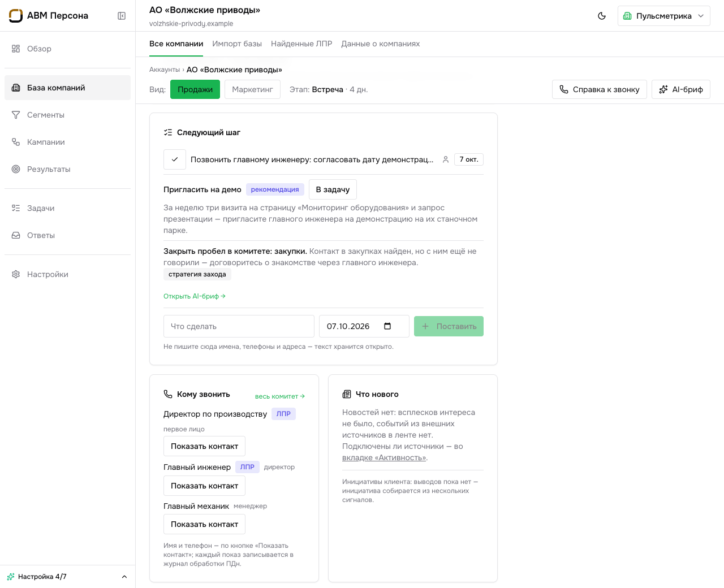Click the В задачу button

pos(333,189)
